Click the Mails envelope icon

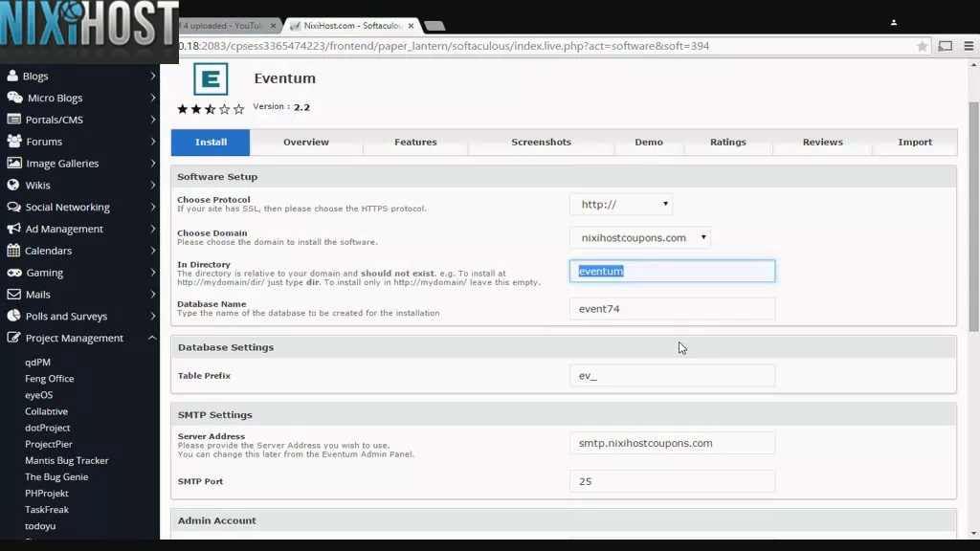[13, 295]
